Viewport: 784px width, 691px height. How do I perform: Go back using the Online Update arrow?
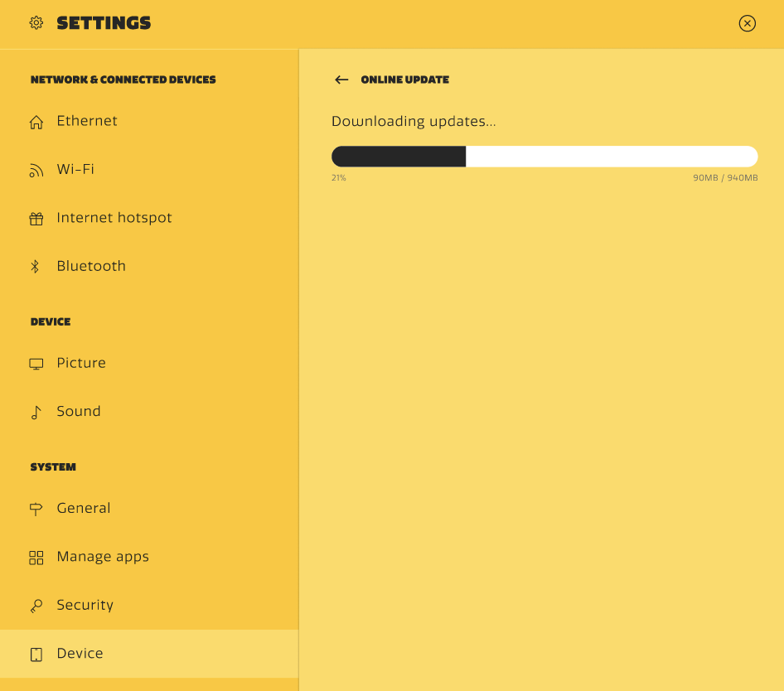click(x=341, y=80)
